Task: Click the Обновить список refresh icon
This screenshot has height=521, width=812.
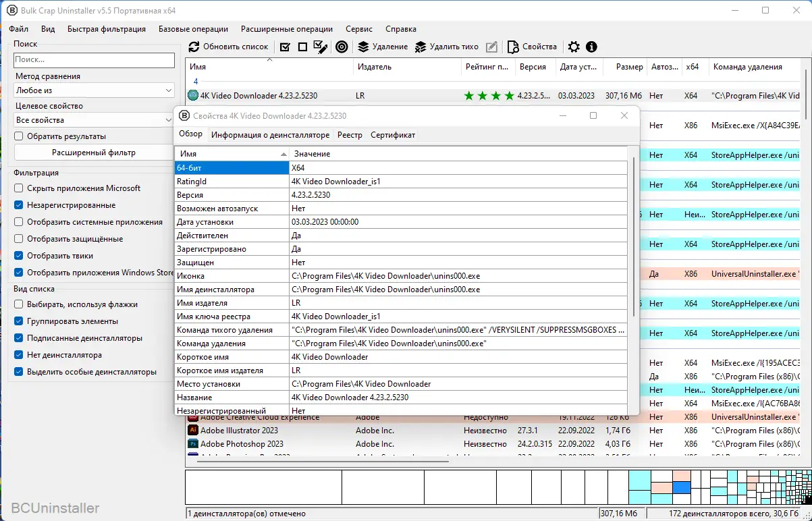Action: click(x=194, y=47)
